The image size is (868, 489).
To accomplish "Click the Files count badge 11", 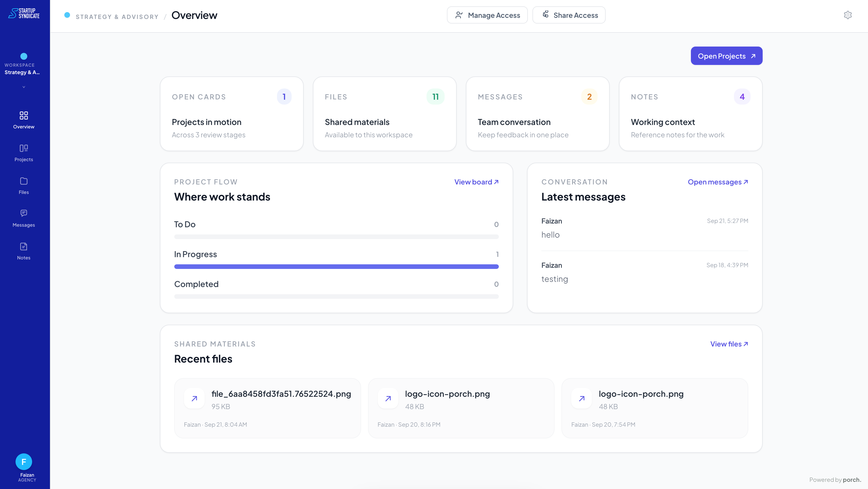I will (x=435, y=97).
